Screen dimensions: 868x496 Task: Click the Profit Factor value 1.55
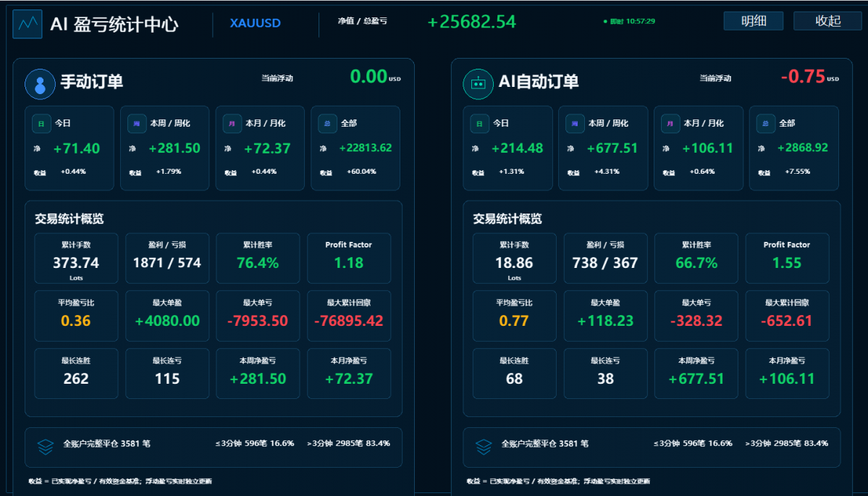click(x=787, y=263)
